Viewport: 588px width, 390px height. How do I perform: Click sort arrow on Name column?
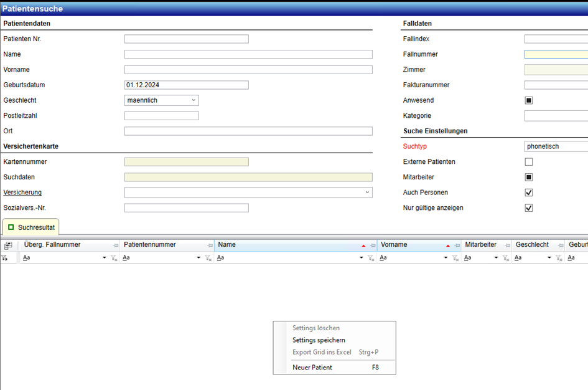tap(363, 246)
